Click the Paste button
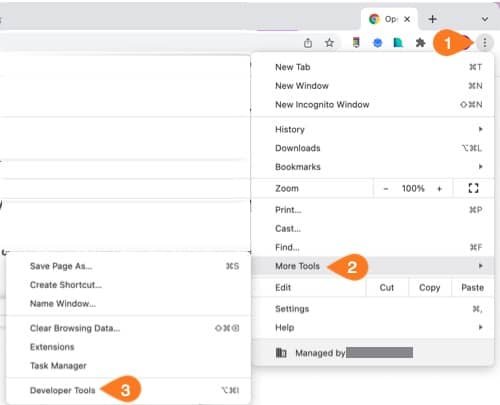The height and width of the screenshot is (405, 500). coord(472,287)
